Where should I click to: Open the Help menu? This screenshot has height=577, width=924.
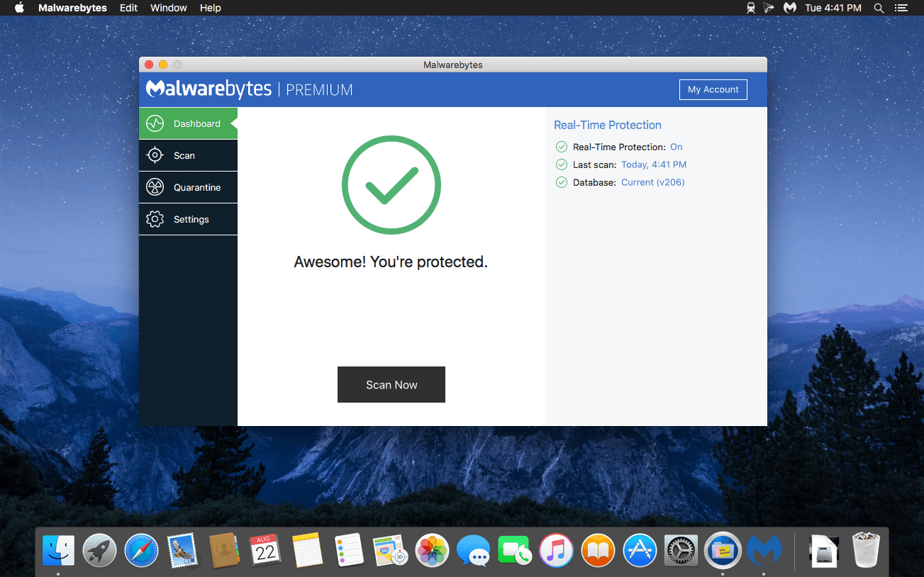pyautogui.click(x=211, y=8)
